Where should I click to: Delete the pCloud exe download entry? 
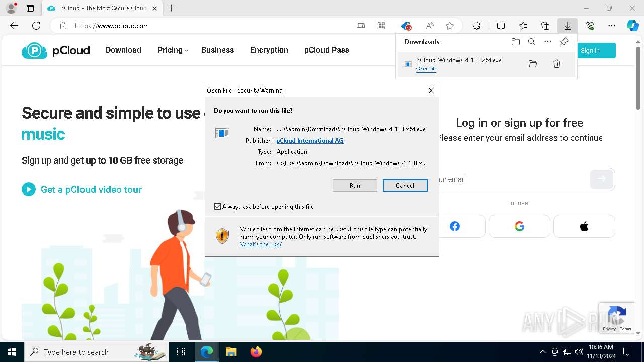point(557,64)
